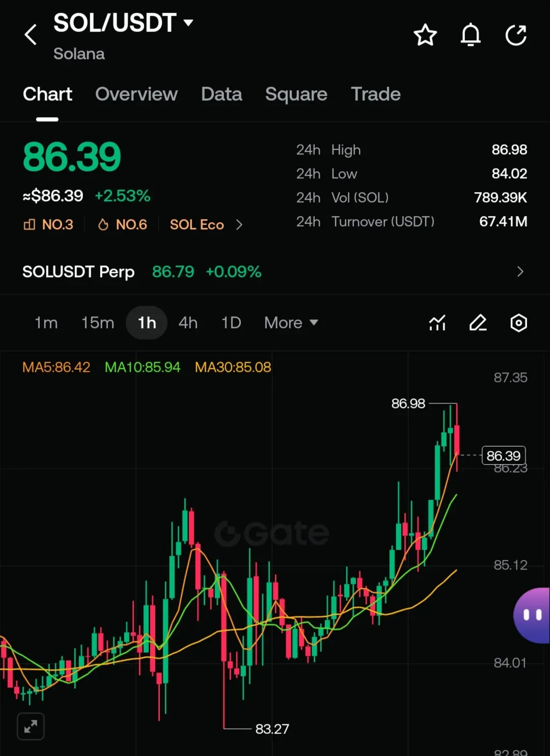Select the 1D timeframe
Viewport: 550px width, 756px height.
[231, 323]
